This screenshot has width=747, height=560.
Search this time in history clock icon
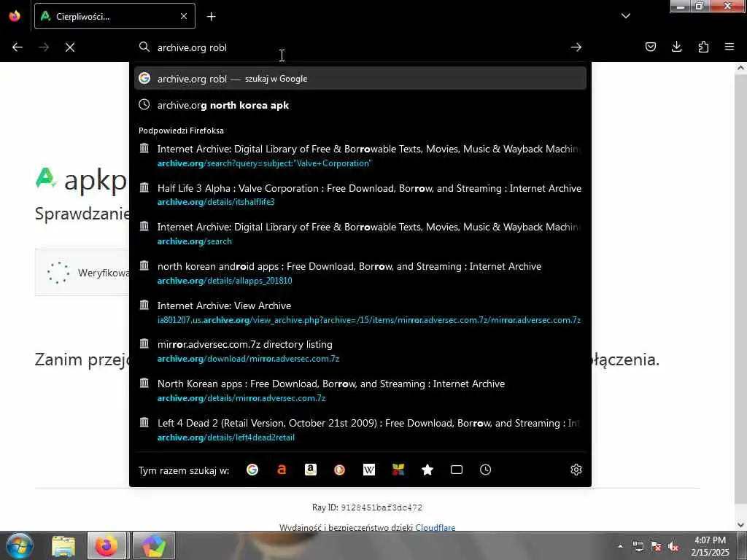[485, 470]
